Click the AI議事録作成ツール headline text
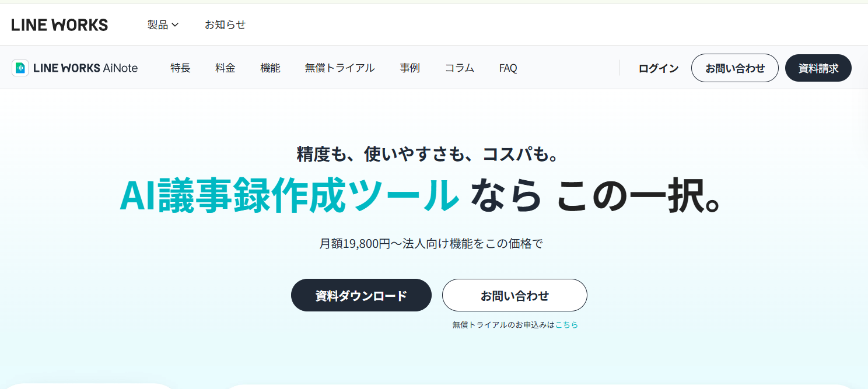The width and height of the screenshot is (868, 389). [x=289, y=195]
